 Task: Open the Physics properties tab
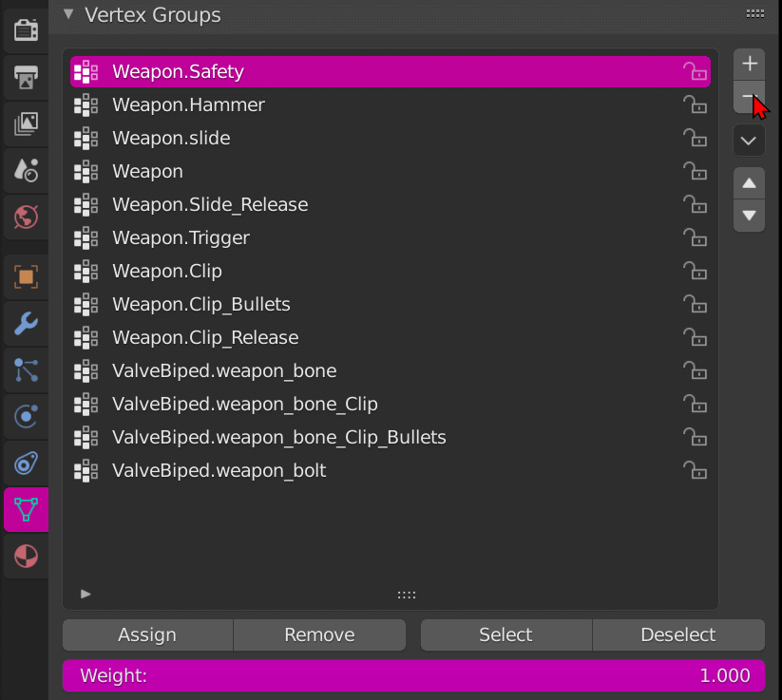(x=26, y=417)
